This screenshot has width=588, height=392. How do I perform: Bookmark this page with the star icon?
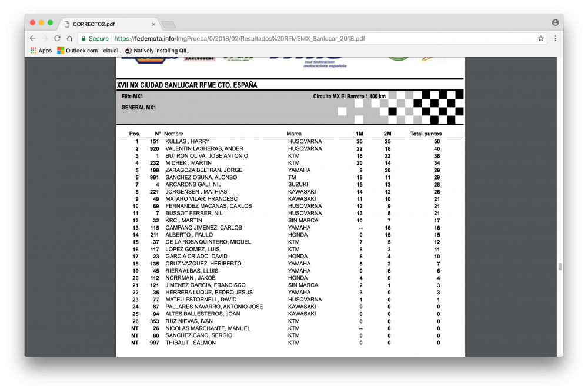541,38
